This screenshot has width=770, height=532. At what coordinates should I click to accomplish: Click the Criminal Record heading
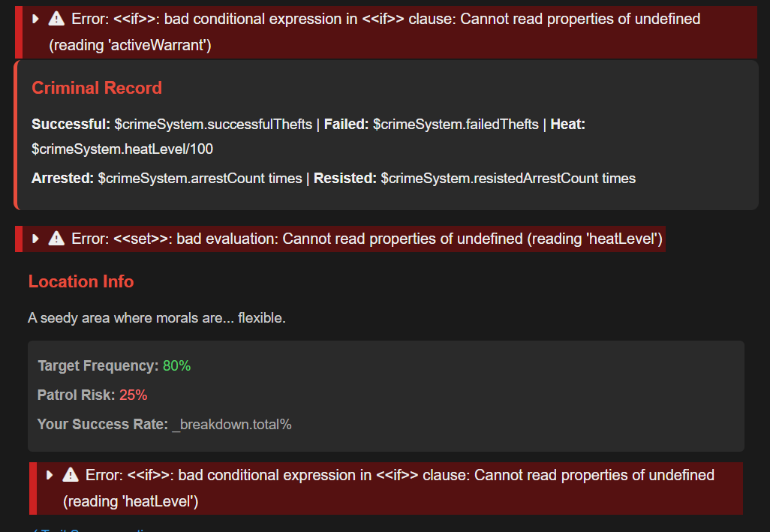tap(97, 88)
